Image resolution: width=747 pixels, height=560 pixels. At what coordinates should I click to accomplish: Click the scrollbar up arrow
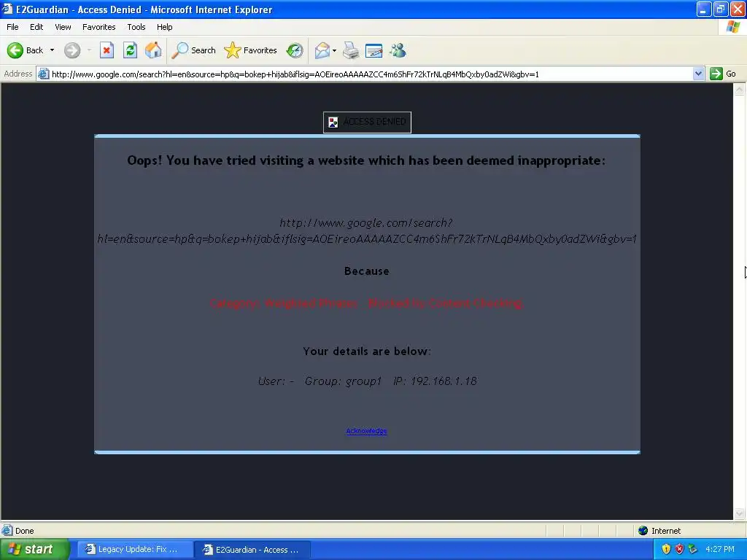tap(740, 90)
